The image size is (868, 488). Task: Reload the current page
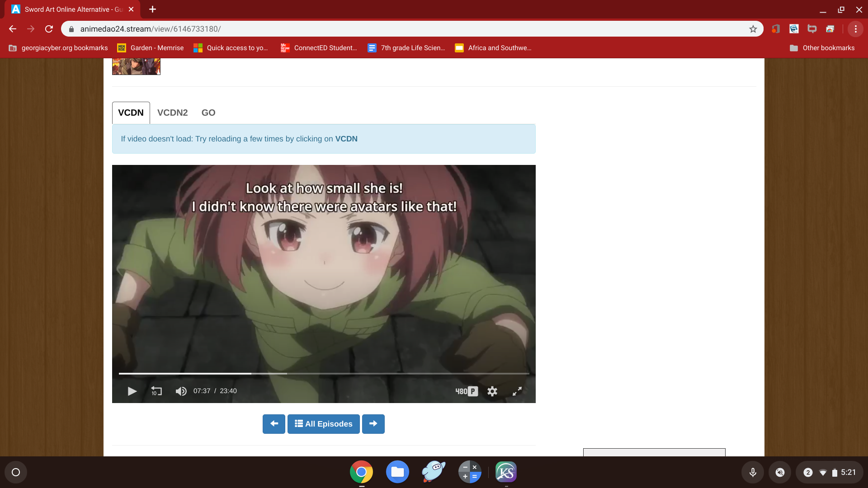coord(49,29)
